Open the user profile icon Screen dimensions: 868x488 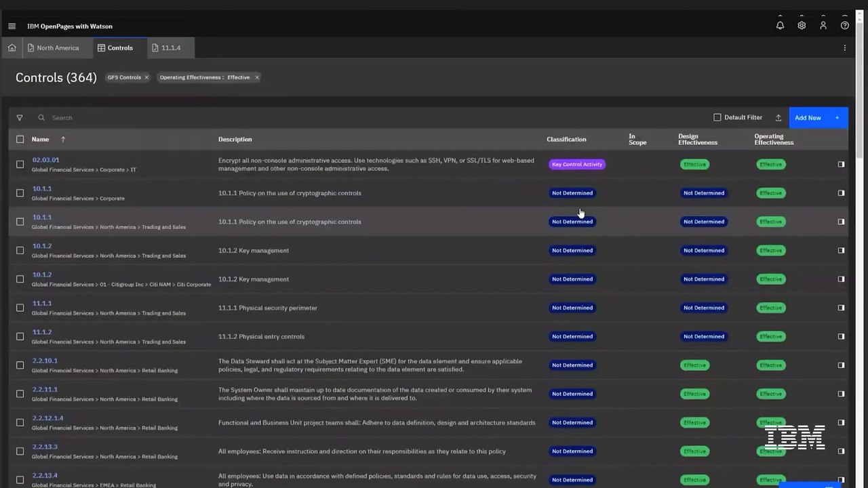[823, 26]
